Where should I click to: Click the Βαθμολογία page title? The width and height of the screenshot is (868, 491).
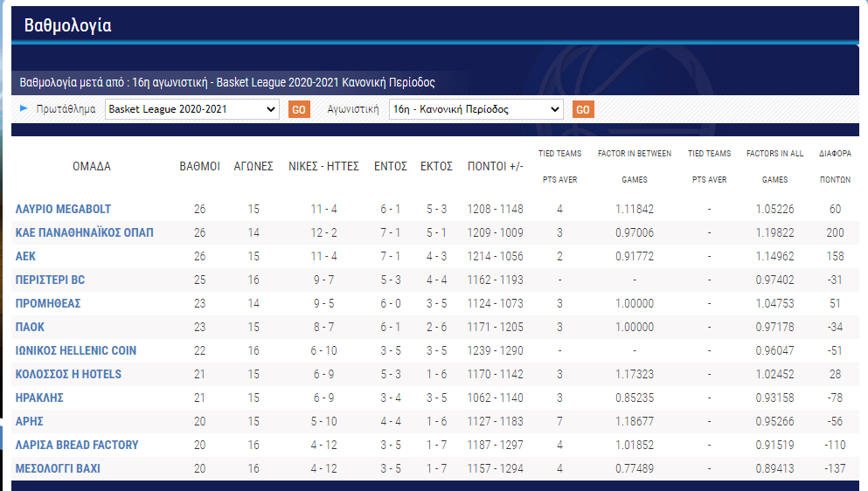[x=67, y=25]
